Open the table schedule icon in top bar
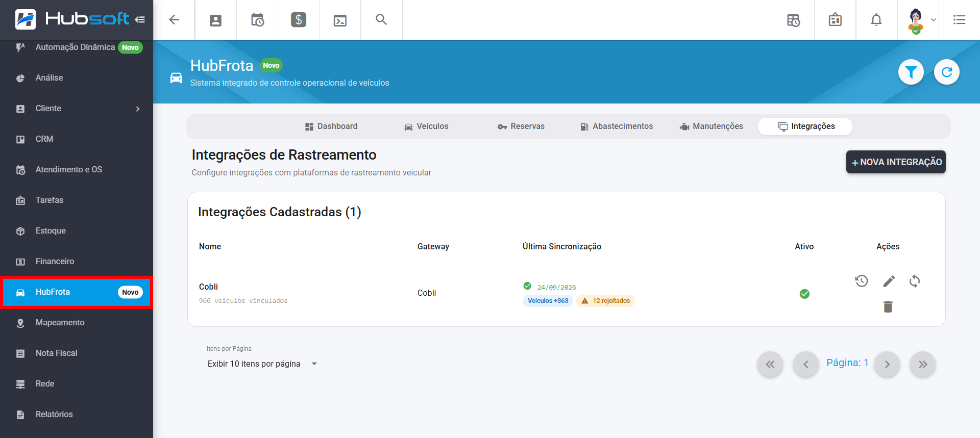The width and height of the screenshot is (980, 438). 794,20
